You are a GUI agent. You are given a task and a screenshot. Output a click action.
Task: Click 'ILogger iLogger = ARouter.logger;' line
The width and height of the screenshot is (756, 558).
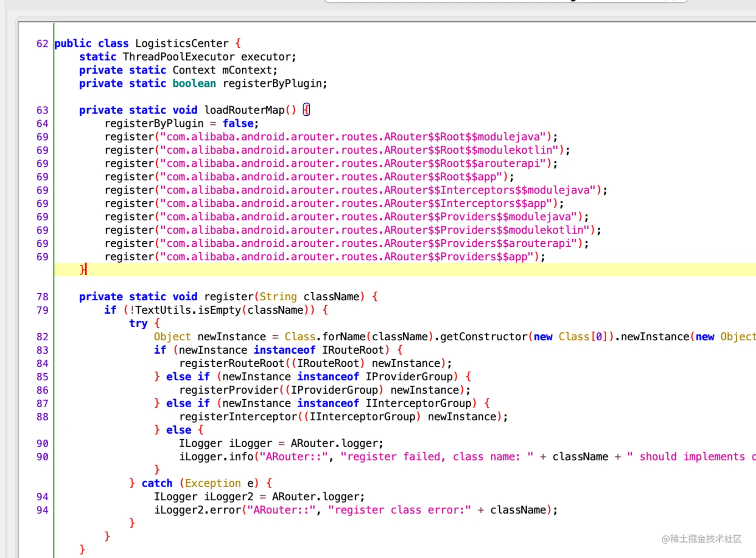pos(281,444)
